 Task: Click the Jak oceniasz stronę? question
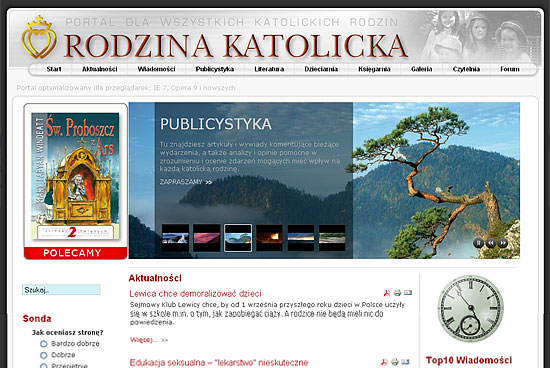tap(68, 332)
